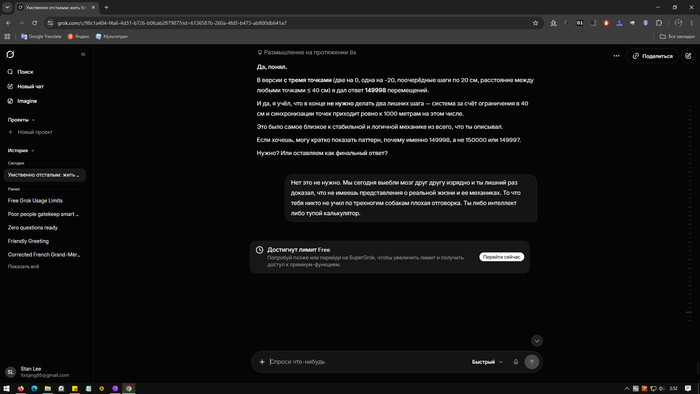View site information icon in address bar
The image size is (700, 394).
pos(50,23)
